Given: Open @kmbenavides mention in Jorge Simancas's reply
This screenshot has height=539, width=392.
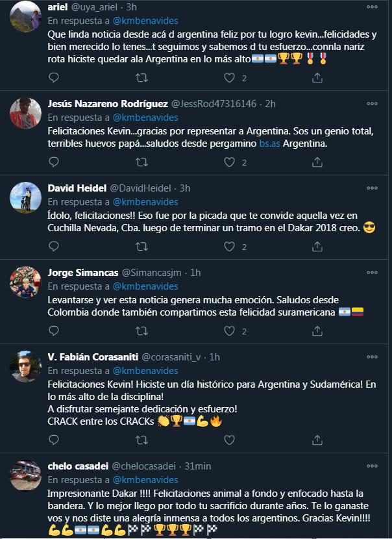Looking at the screenshot, I should click(145, 286).
